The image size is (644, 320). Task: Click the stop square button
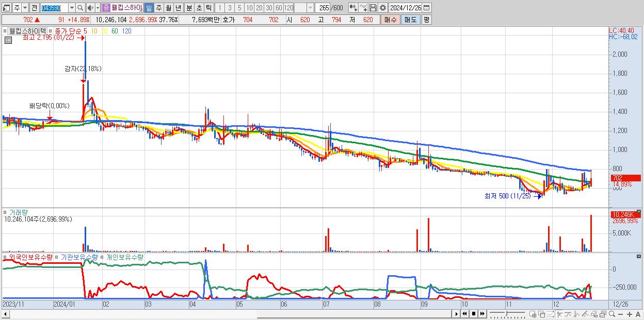click(474, 314)
